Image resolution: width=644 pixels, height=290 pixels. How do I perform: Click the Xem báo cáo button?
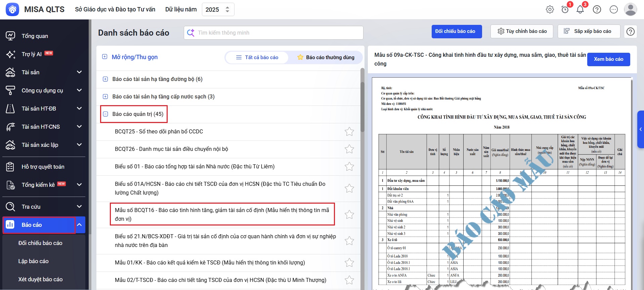click(x=608, y=59)
